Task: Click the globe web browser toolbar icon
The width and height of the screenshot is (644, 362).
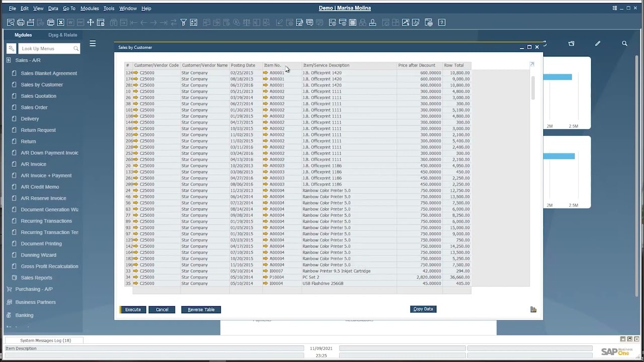Action: [429, 23]
